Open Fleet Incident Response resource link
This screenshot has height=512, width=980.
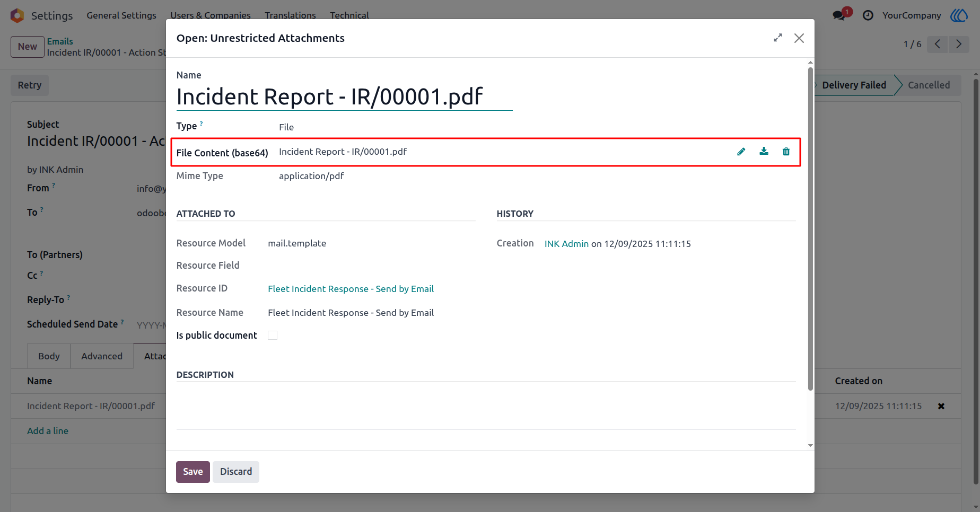tap(351, 289)
